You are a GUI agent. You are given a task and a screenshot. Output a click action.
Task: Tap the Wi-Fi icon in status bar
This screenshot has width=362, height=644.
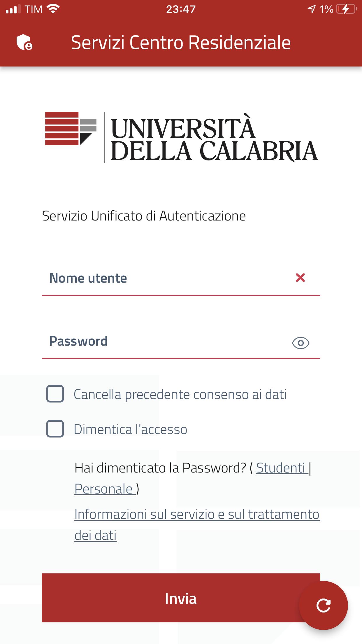coord(53,9)
